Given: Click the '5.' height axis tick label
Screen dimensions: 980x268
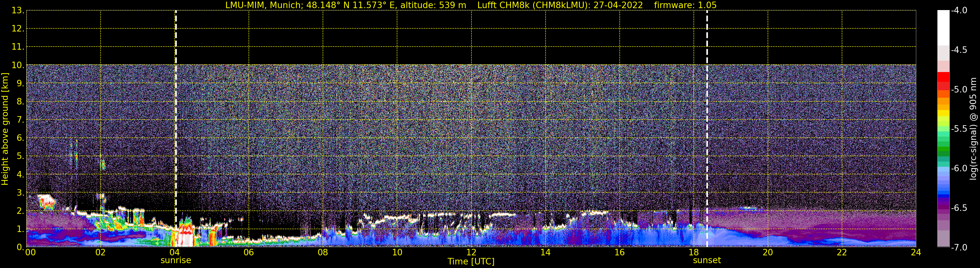Looking at the screenshot, I should (x=20, y=156).
